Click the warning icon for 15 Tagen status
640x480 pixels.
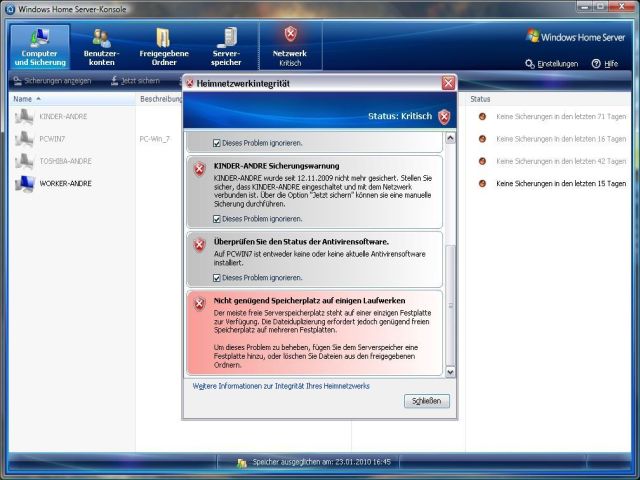coord(482,184)
